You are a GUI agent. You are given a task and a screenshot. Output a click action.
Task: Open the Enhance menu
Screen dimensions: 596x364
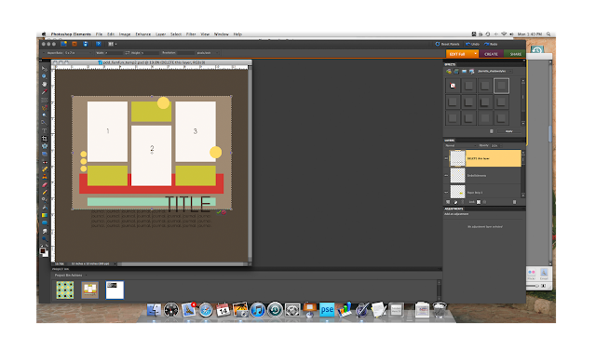tap(142, 34)
